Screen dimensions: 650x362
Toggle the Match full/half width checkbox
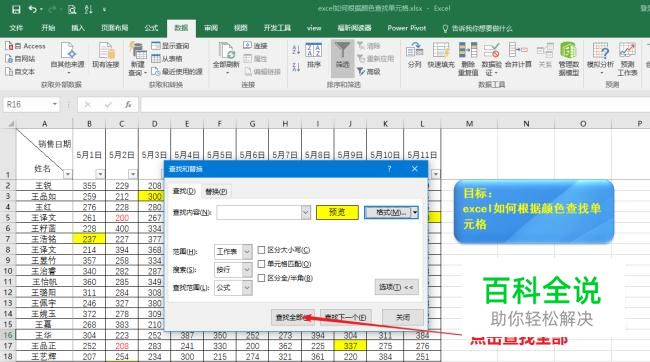261,278
